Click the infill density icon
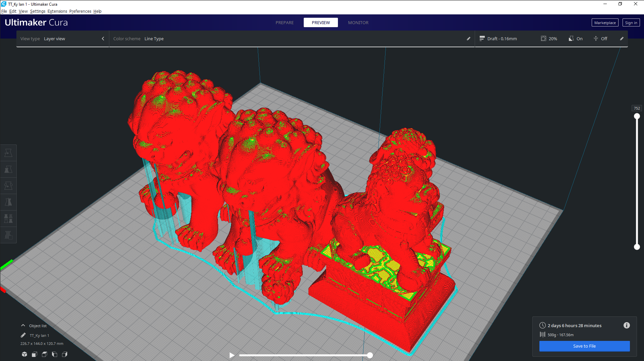Viewport: 644px width, 361px height. point(543,39)
